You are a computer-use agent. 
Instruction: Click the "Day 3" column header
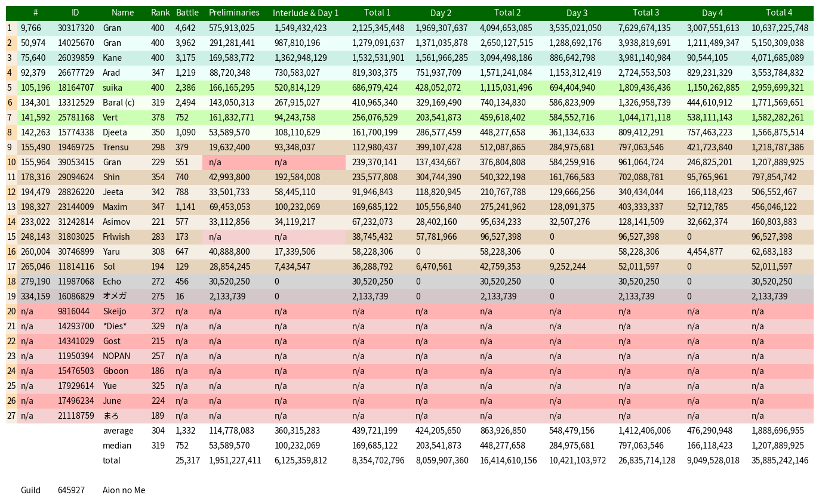(577, 13)
